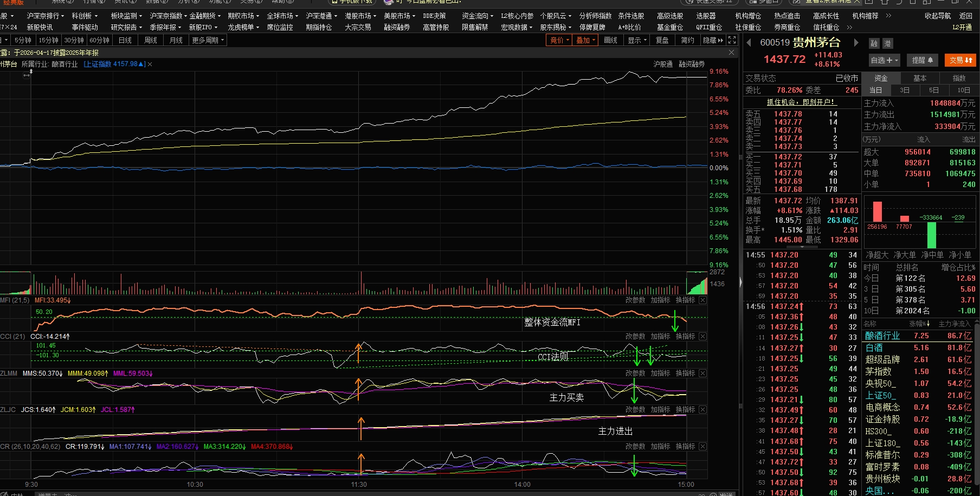
Task: Open the 龙虎榜单 menu item
Action: (243, 27)
